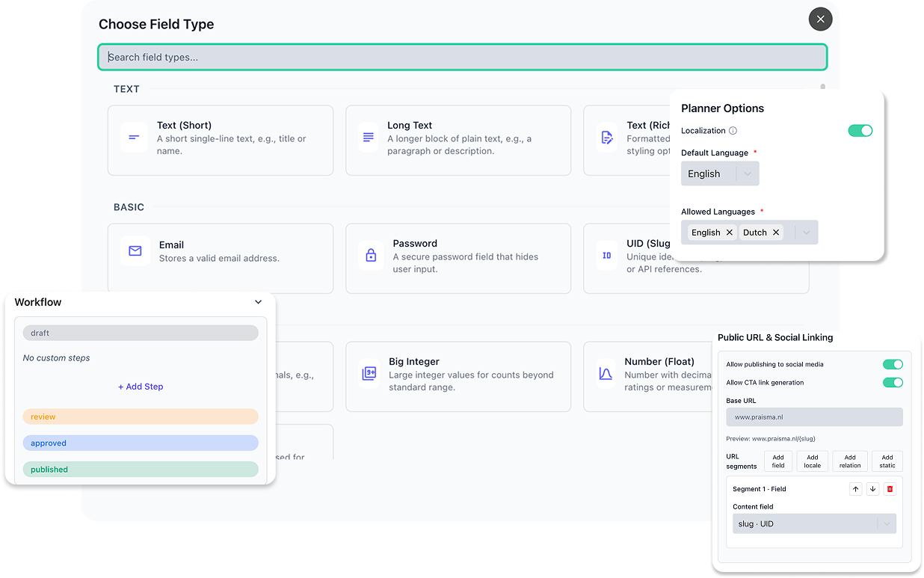Select the Text (Short) field icon
Screen dimensions: 924x578
[134, 138]
